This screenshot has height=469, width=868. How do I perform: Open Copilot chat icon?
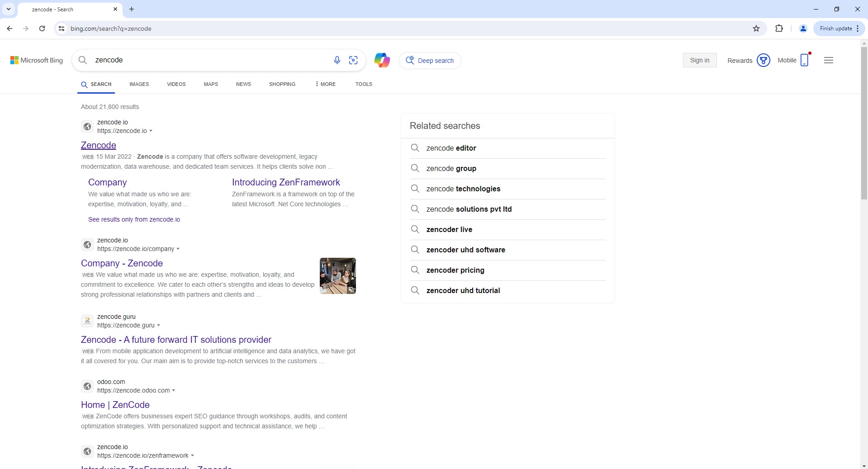tap(382, 60)
